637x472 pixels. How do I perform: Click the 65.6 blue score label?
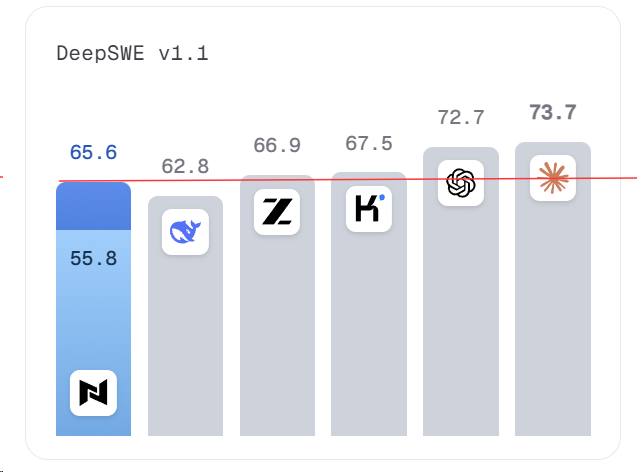point(93,153)
